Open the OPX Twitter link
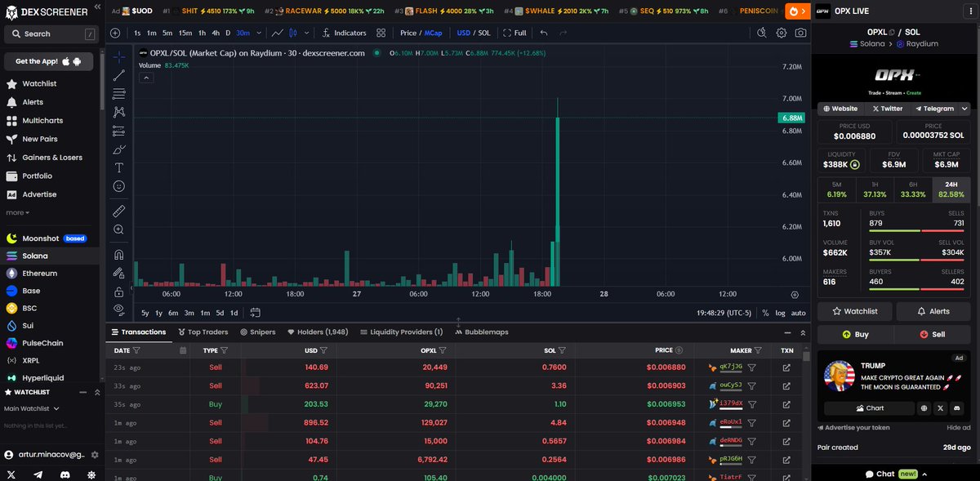Image resolution: width=980 pixels, height=481 pixels. [888, 109]
